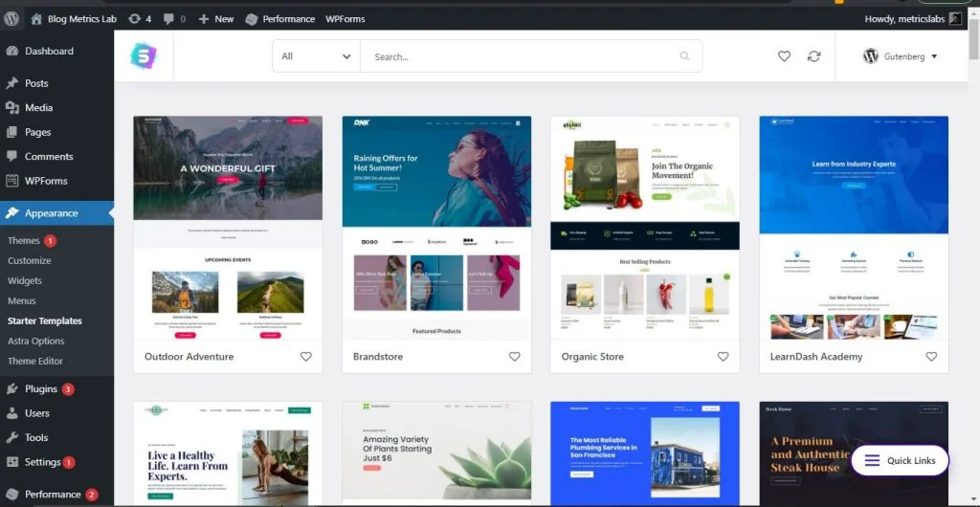Open Blog Metrics Lab home icon
This screenshot has height=507, width=980.
(x=36, y=19)
